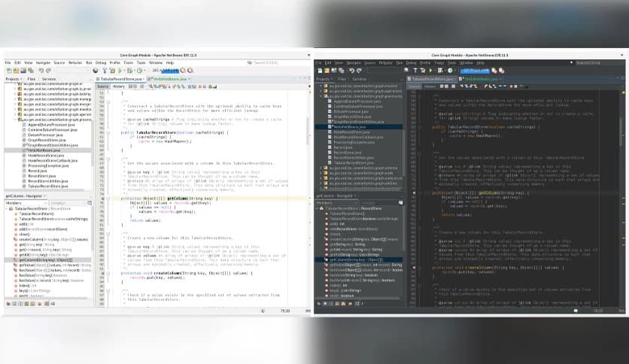The height and width of the screenshot is (364, 629).
Task: Select GraphRecordStore.java in light Projects tree
Action: pyautogui.click(x=47, y=141)
